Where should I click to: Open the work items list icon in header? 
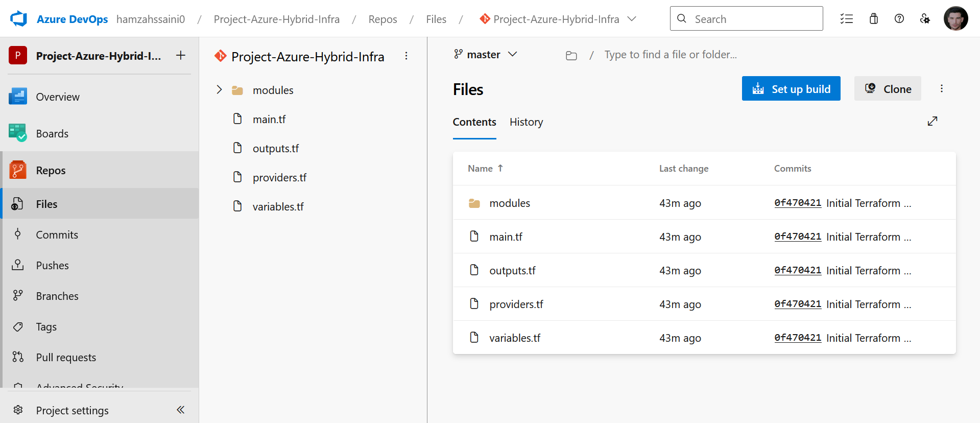point(847,19)
